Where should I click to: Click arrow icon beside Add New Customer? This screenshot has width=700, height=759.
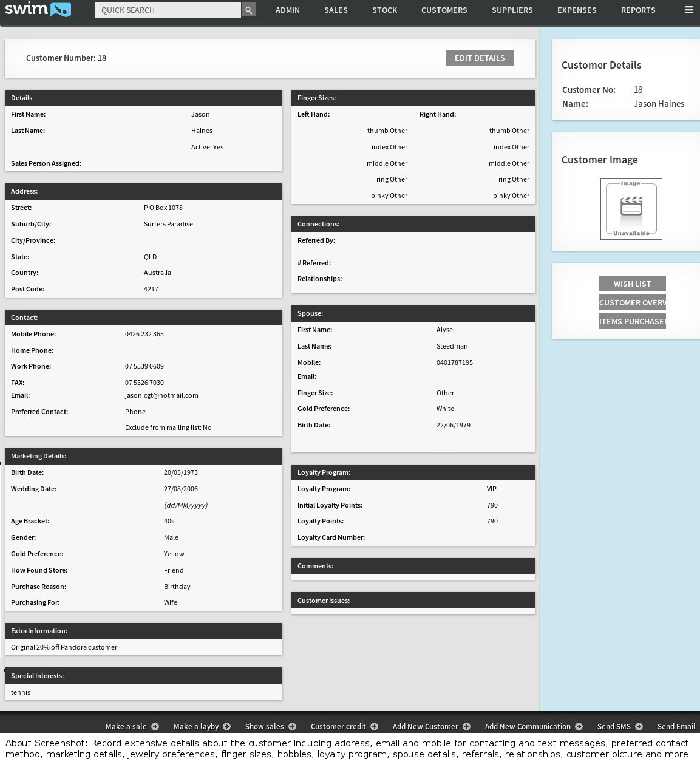point(467,727)
